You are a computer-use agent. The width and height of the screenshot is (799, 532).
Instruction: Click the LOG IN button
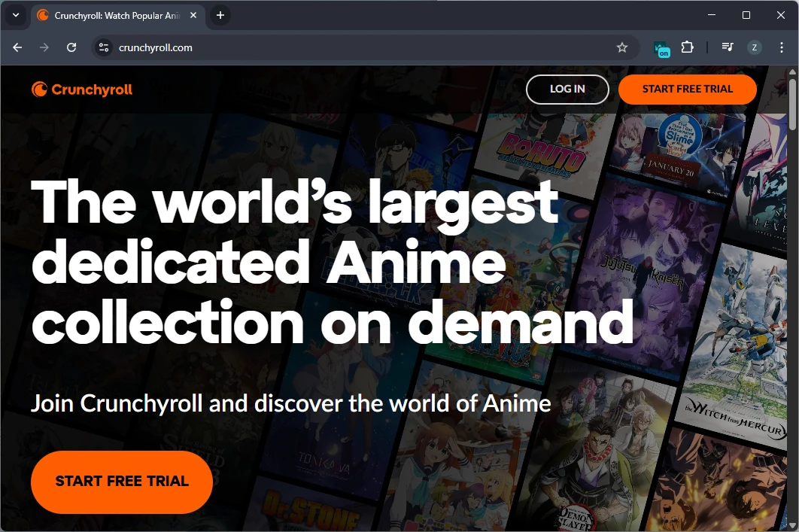[x=567, y=89]
